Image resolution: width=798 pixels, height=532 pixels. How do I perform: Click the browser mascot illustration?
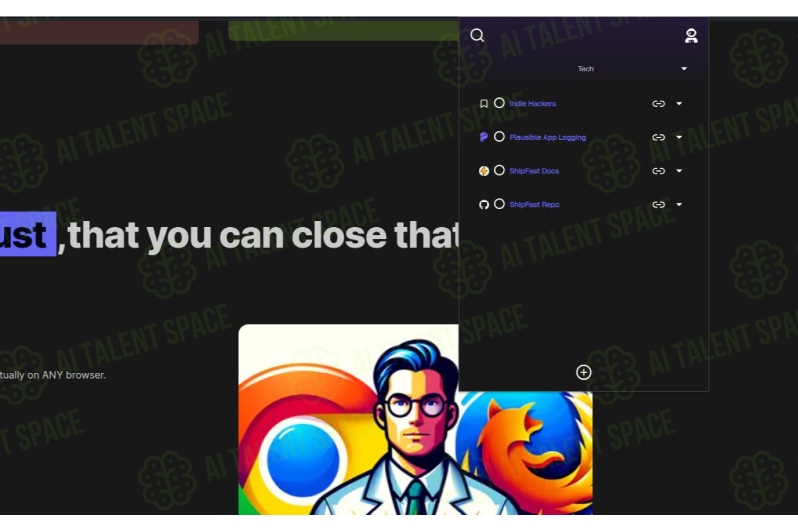(415, 419)
